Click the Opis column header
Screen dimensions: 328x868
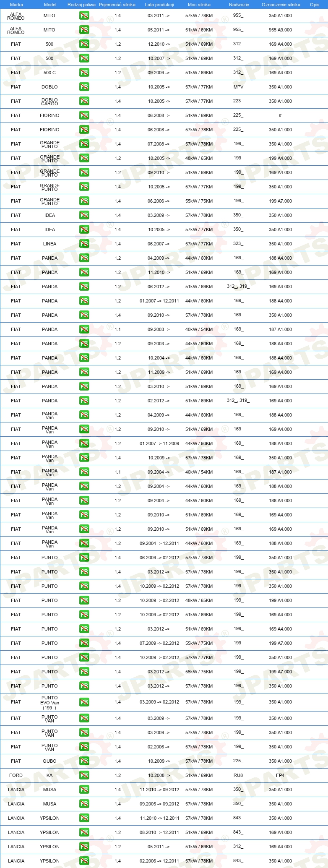(x=315, y=5)
